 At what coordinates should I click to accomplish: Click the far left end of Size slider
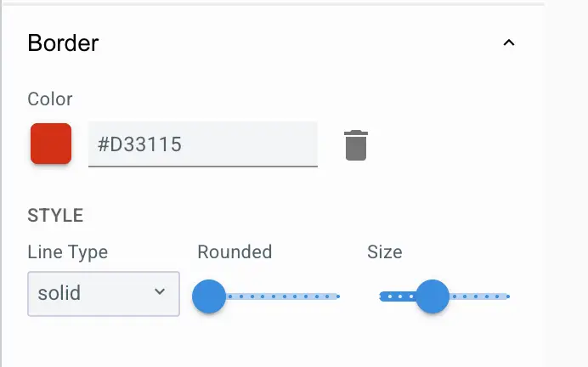(382, 296)
